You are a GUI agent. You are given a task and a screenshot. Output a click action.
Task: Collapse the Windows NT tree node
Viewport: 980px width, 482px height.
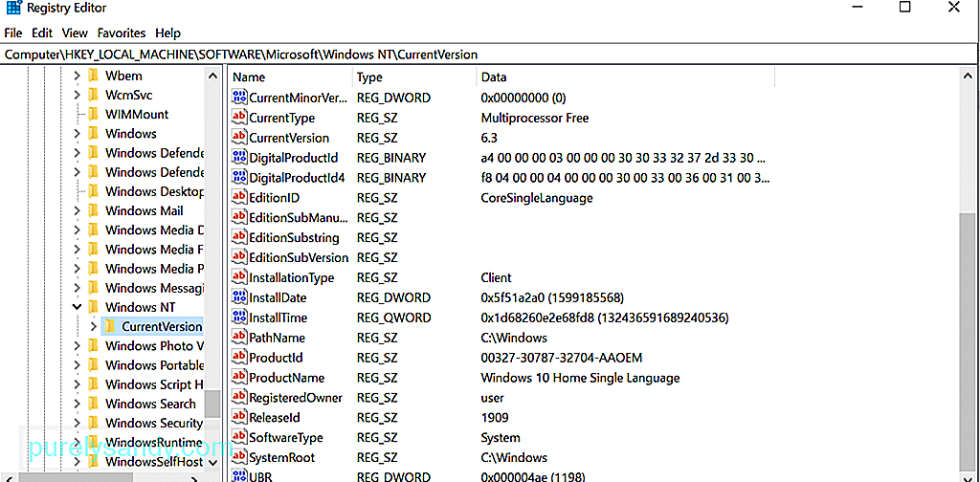click(x=77, y=307)
